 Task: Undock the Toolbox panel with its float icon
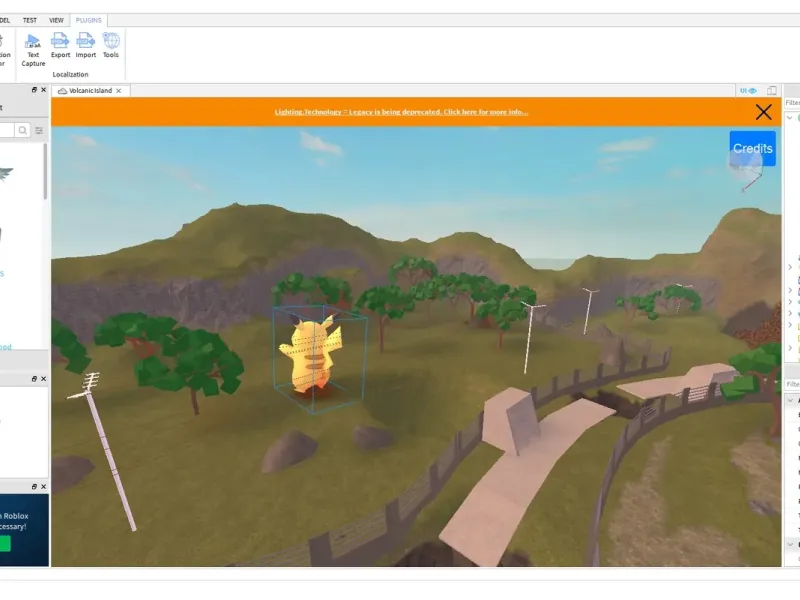pyautogui.click(x=34, y=90)
